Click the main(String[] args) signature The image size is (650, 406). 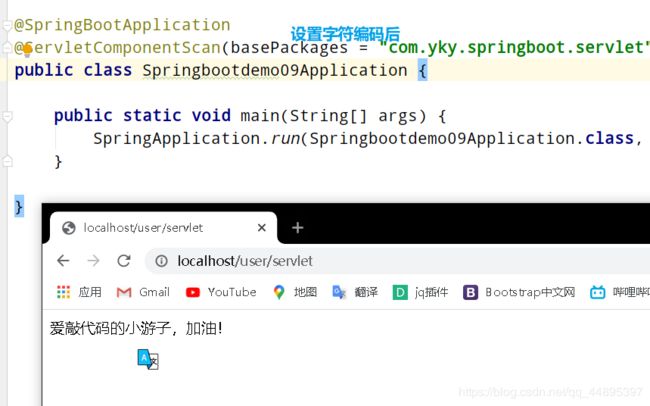click(333, 116)
